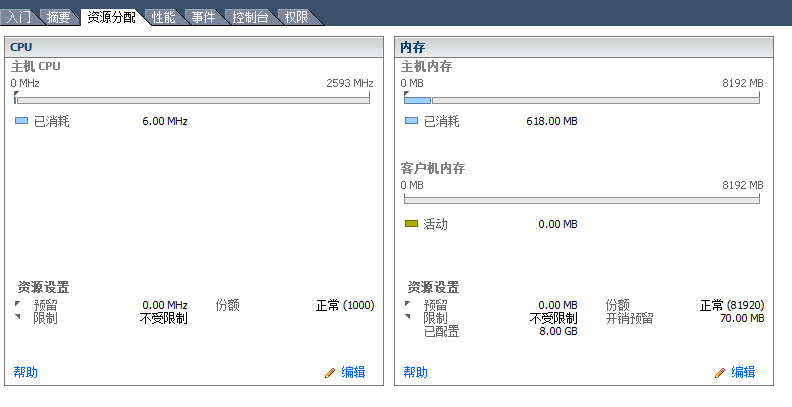792x407 pixels.
Task: Click the CPU 限制 marker icon
Action: point(18,317)
